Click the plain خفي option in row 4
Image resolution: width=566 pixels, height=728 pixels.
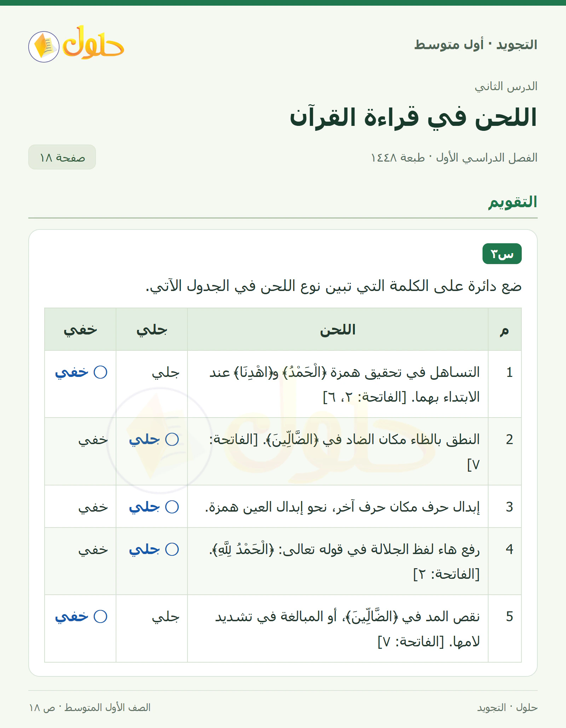[x=93, y=549]
